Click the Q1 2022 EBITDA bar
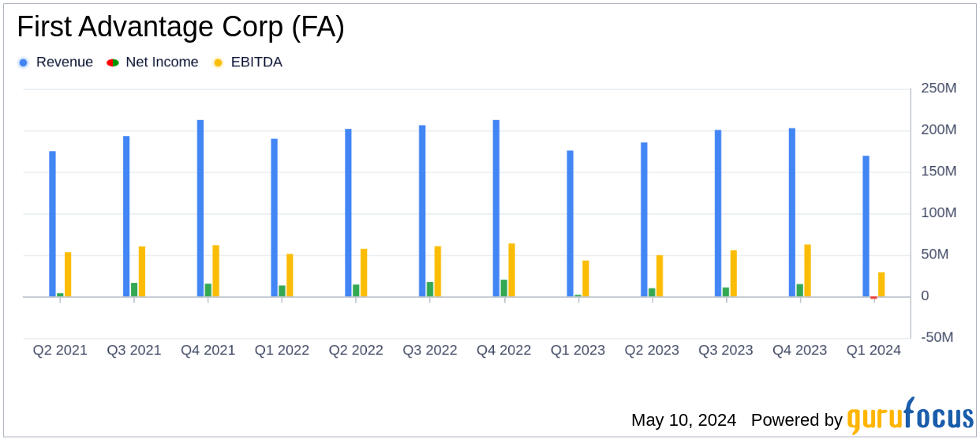The width and height of the screenshot is (980, 440). 290,275
